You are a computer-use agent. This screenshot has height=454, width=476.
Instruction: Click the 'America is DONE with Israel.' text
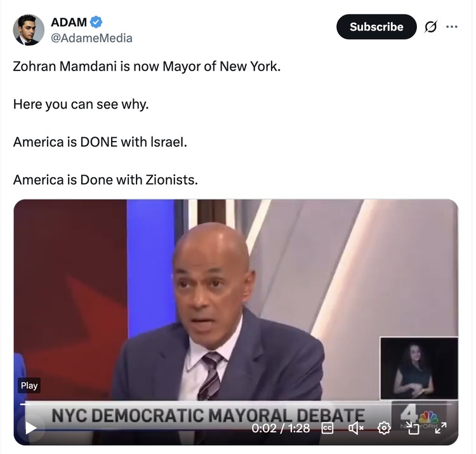[x=100, y=142]
